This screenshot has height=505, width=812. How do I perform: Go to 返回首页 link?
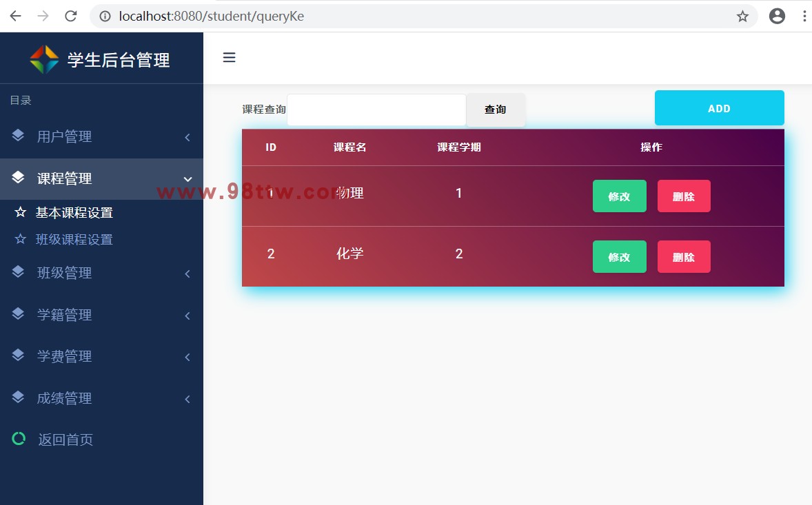65,440
